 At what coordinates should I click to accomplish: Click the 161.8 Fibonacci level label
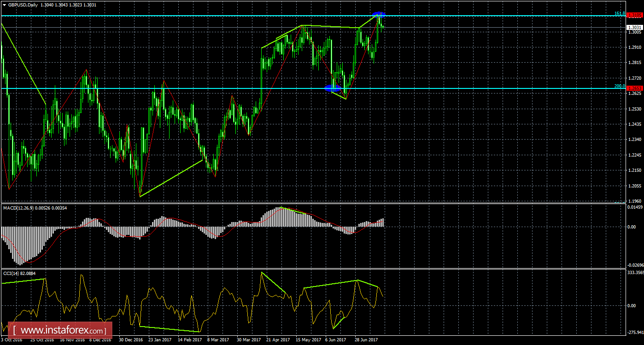620,13
